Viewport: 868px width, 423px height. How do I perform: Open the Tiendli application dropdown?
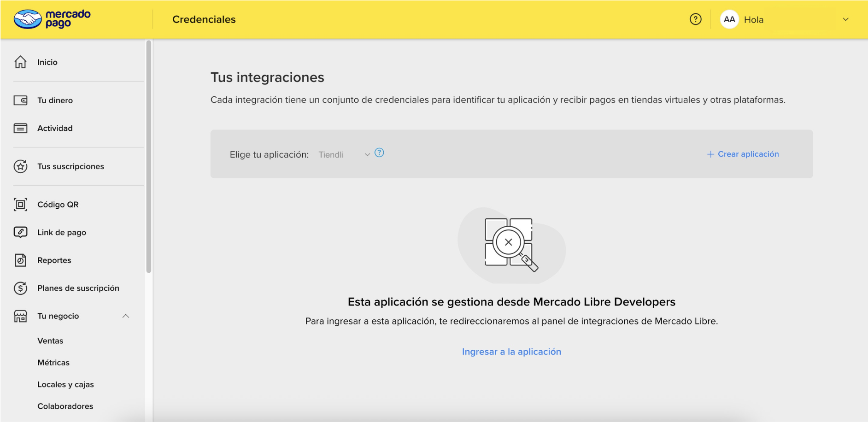click(344, 154)
